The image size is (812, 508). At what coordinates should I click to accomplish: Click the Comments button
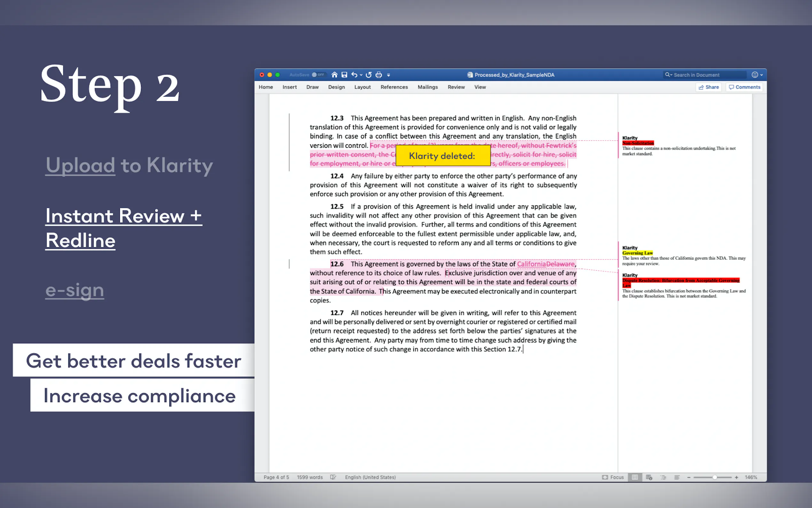(744, 87)
